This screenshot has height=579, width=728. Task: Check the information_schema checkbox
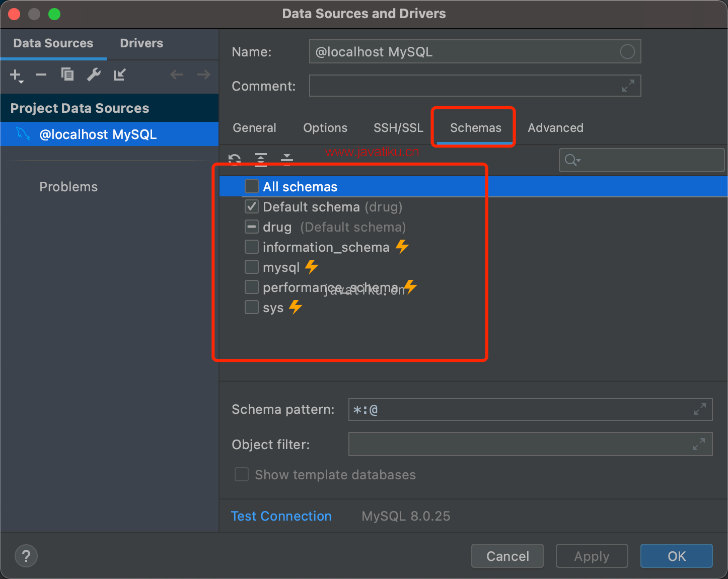(252, 247)
